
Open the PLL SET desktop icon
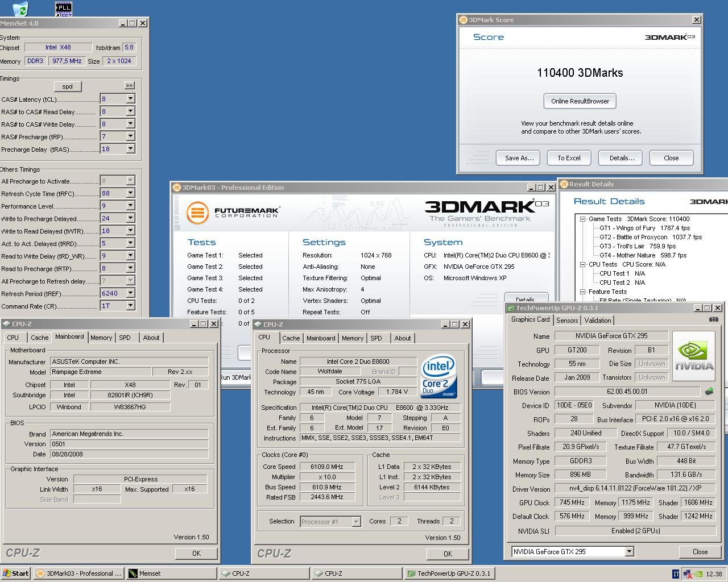click(64, 9)
